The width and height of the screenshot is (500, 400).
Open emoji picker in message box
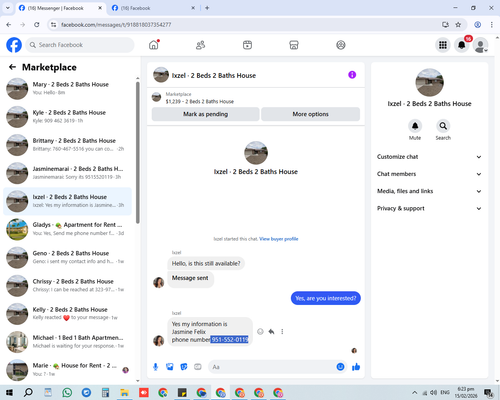click(340, 367)
